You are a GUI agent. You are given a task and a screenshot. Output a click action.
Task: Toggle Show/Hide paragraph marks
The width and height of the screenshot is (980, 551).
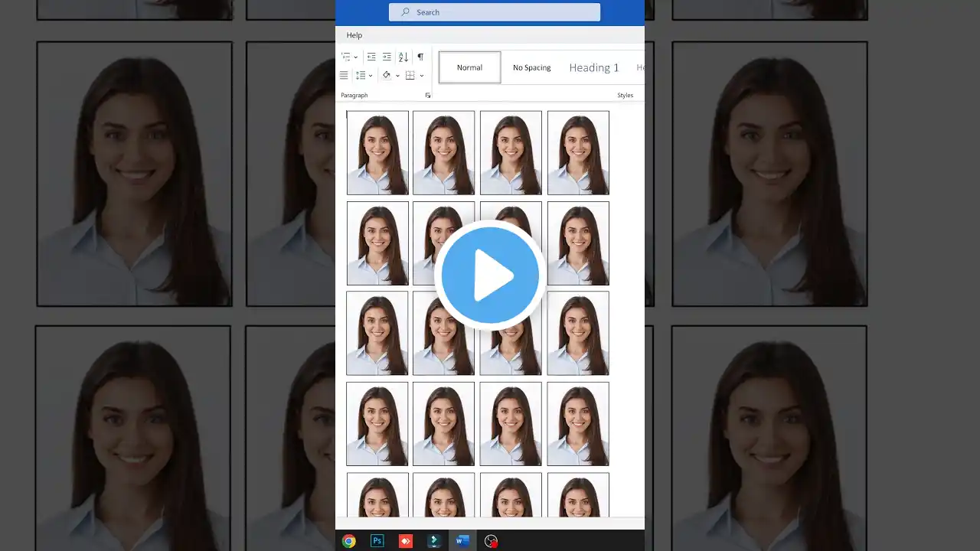pyautogui.click(x=420, y=57)
